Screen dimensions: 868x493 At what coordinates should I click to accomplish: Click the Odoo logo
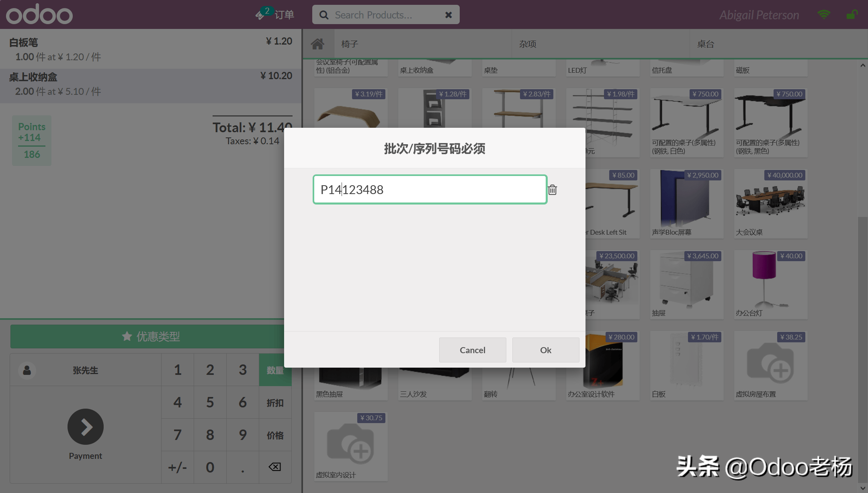click(39, 14)
